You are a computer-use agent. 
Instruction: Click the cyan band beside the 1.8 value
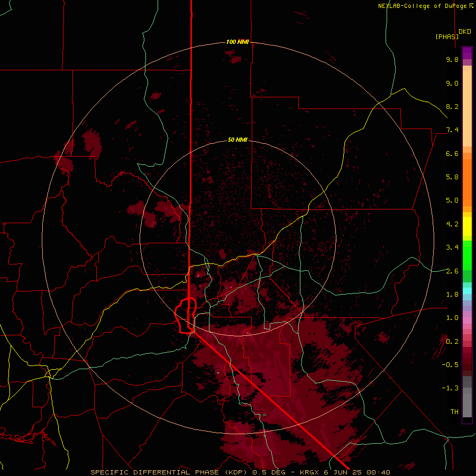(467, 291)
